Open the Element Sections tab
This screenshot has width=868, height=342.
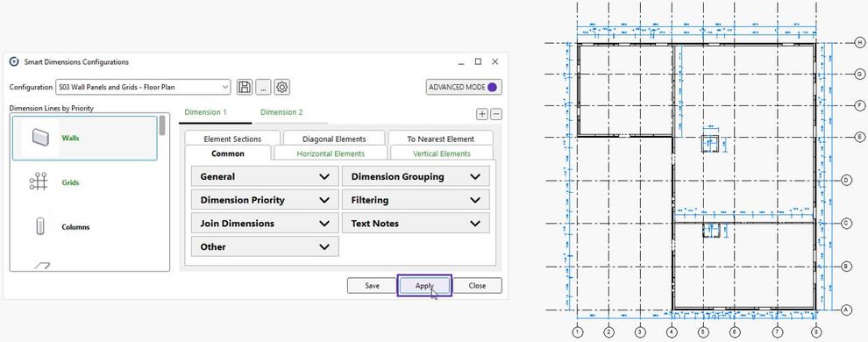232,139
